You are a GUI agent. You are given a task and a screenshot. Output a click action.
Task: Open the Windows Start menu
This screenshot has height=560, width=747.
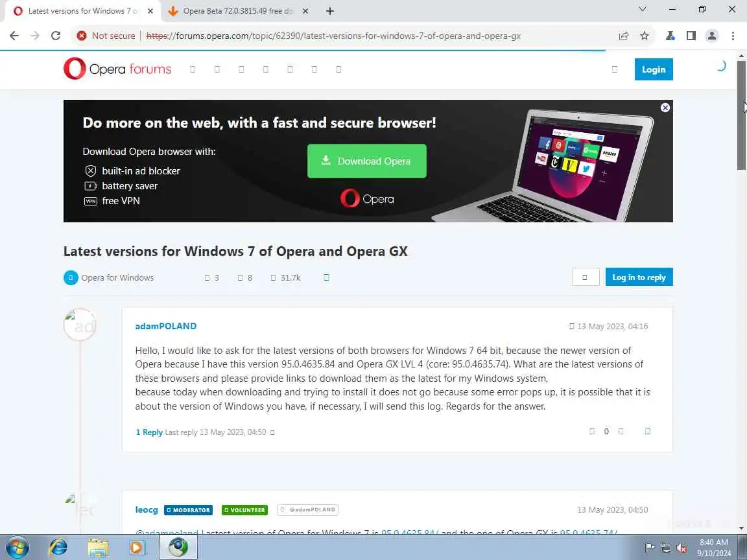[x=18, y=548]
